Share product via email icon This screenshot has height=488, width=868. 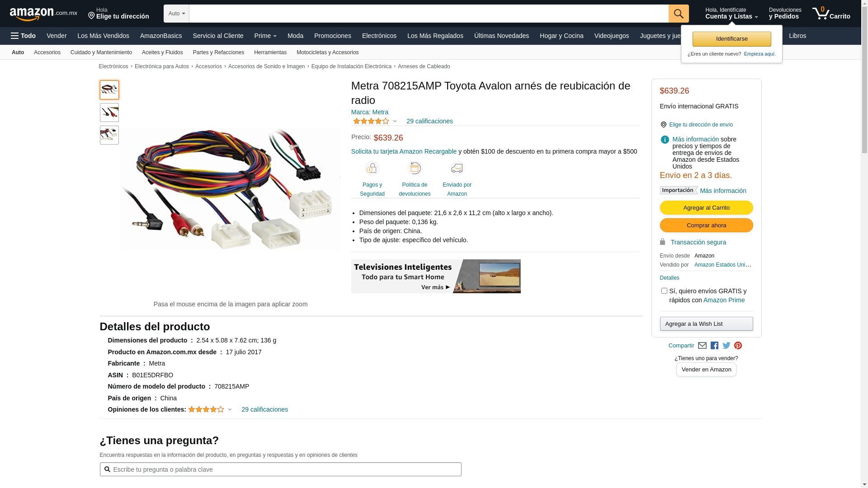coord(702,346)
